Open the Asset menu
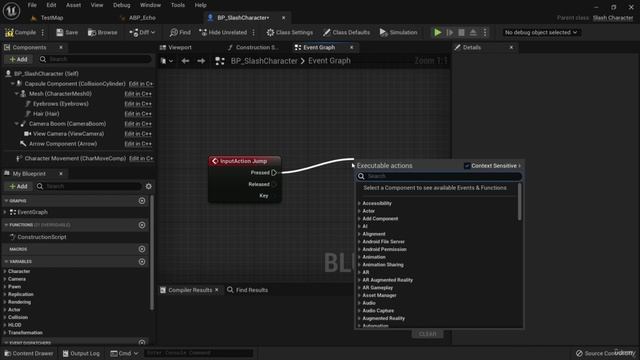 (x=73, y=5)
